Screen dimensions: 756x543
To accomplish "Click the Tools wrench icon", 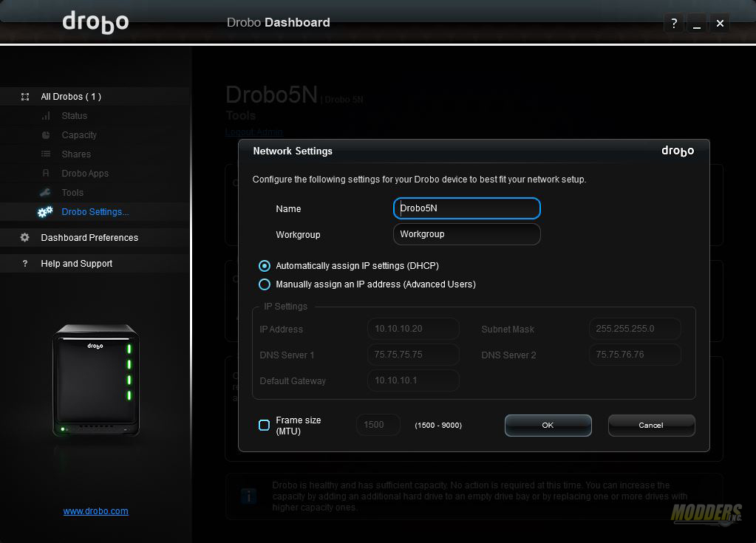I will pyautogui.click(x=45, y=193).
